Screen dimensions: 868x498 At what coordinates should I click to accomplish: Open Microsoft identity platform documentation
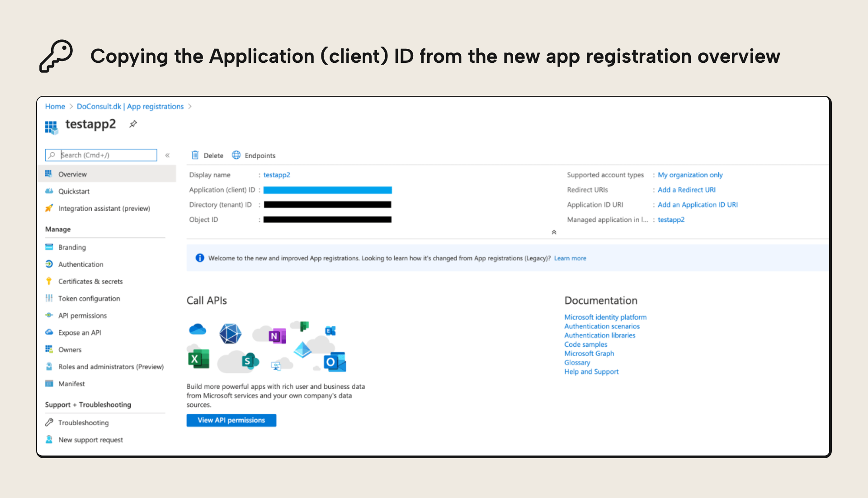[x=605, y=317]
